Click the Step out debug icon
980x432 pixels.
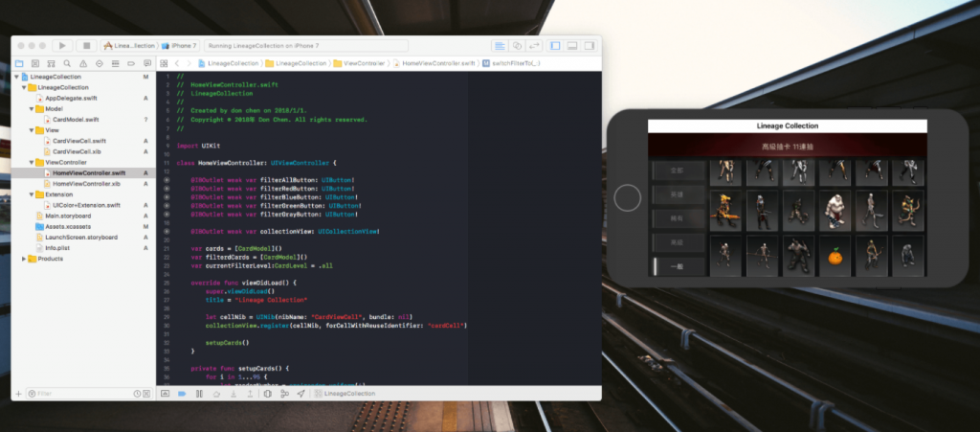250,394
